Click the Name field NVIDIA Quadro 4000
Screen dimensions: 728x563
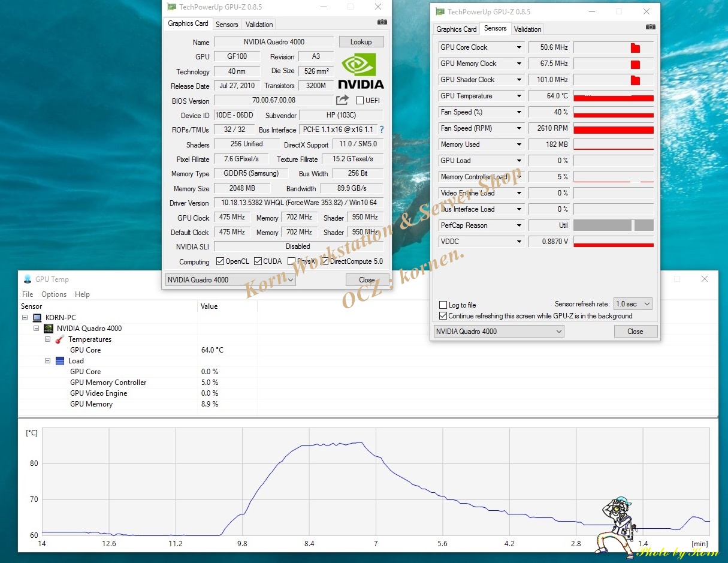coord(274,42)
